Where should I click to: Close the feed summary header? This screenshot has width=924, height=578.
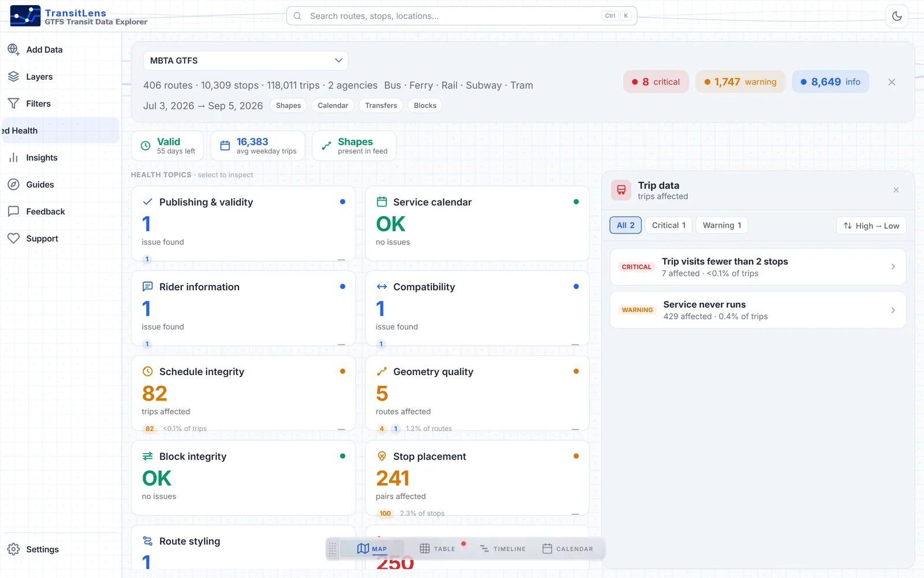click(892, 82)
